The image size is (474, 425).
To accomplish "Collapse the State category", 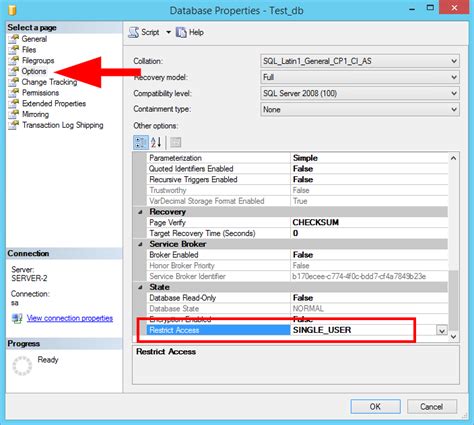I will pyautogui.click(x=140, y=287).
